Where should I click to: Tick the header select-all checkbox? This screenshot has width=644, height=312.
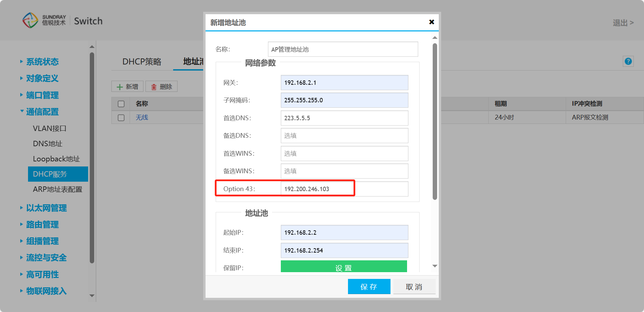click(121, 104)
